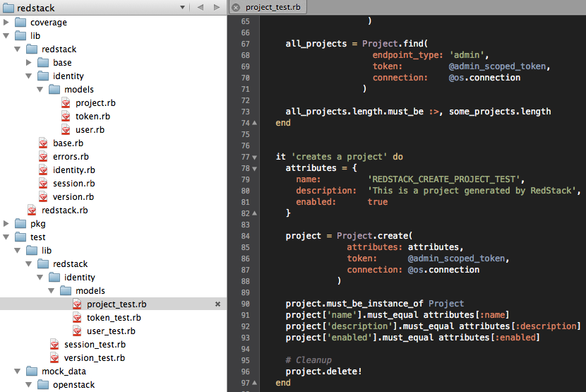The image size is (586, 392).
Task: Expand the base folder
Action: [x=28, y=63]
